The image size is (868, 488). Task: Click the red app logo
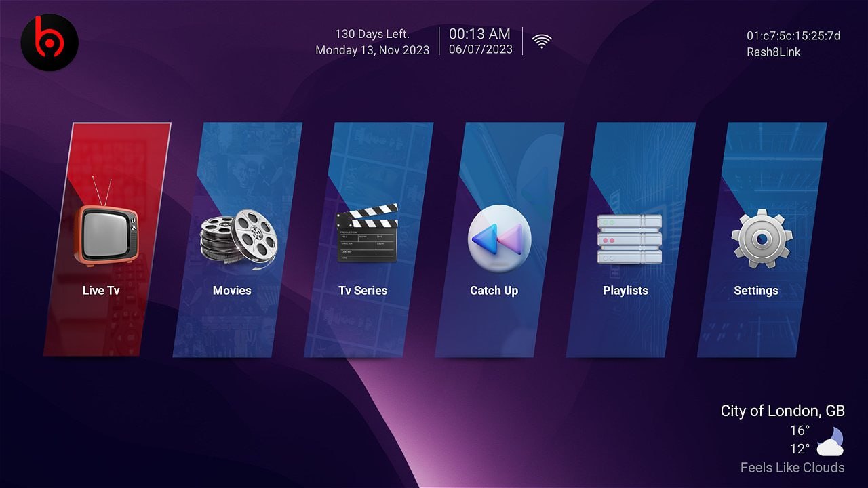pyautogui.click(x=50, y=42)
